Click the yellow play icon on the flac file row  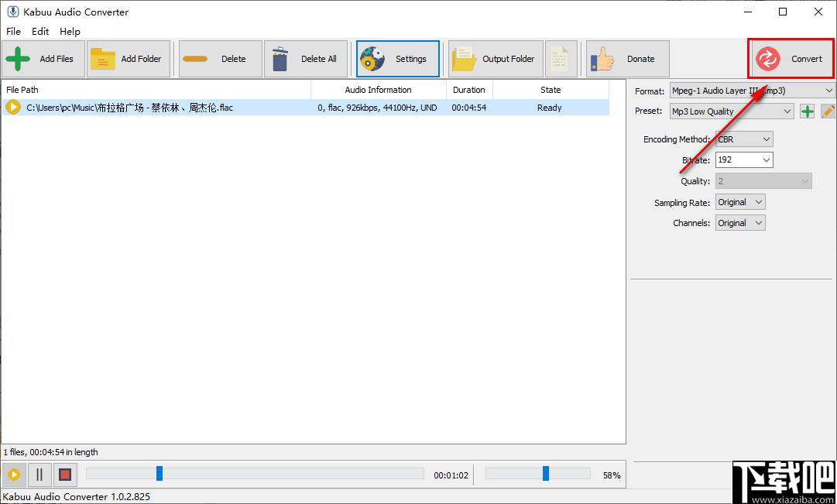(x=13, y=108)
